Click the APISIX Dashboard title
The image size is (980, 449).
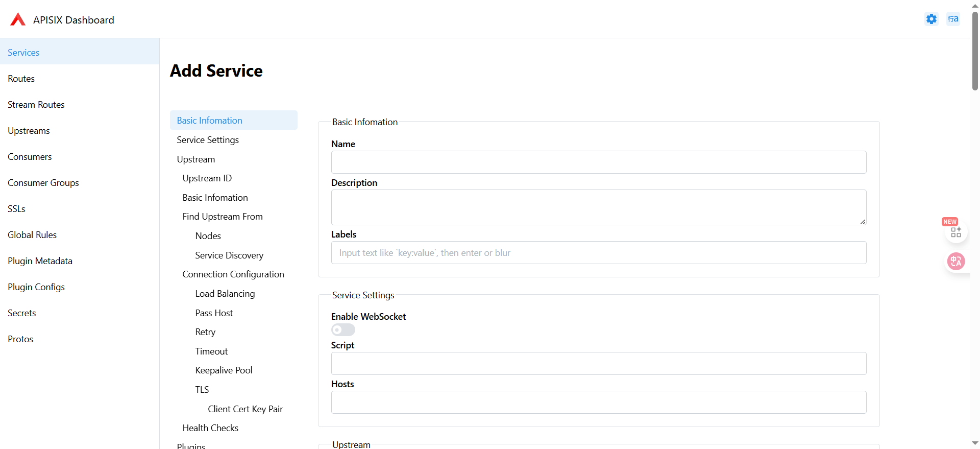pyautogui.click(x=73, y=19)
